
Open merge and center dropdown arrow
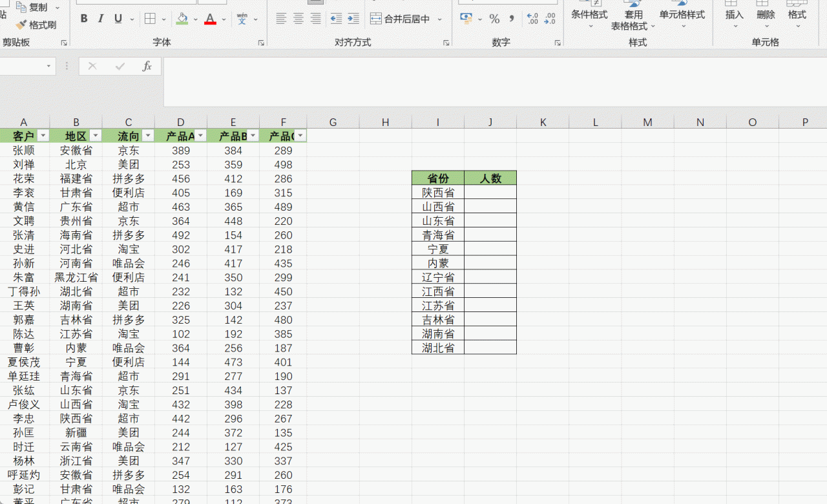click(440, 19)
